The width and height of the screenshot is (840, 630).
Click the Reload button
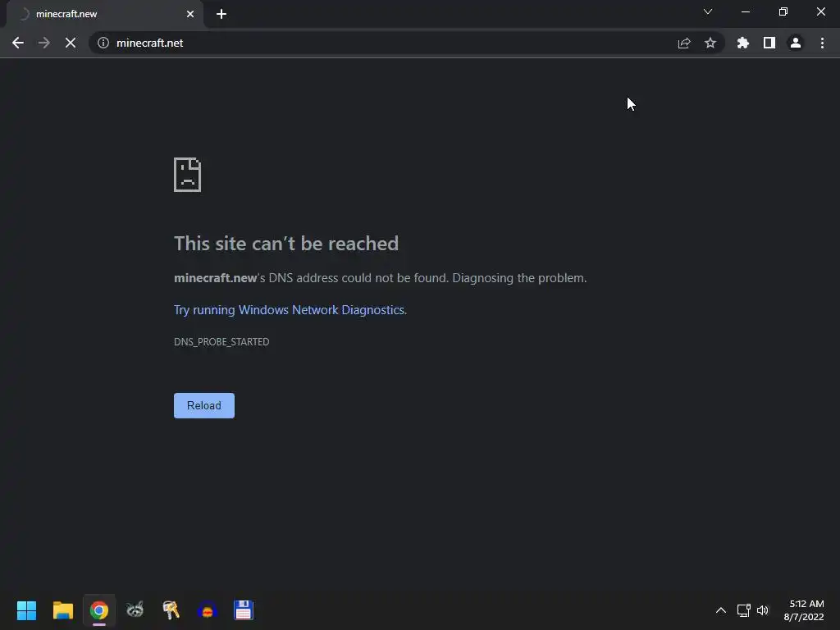[x=204, y=405]
